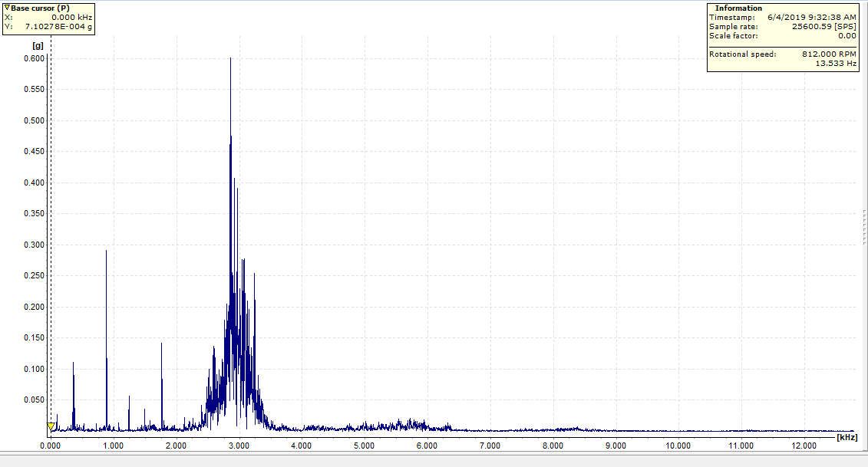Click the 12.000 tick label on X axis

coord(804,446)
